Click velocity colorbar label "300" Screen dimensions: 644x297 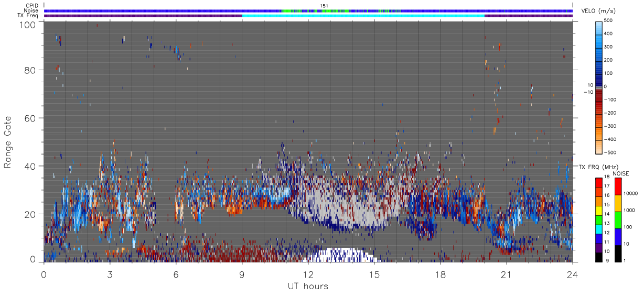coord(608,47)
